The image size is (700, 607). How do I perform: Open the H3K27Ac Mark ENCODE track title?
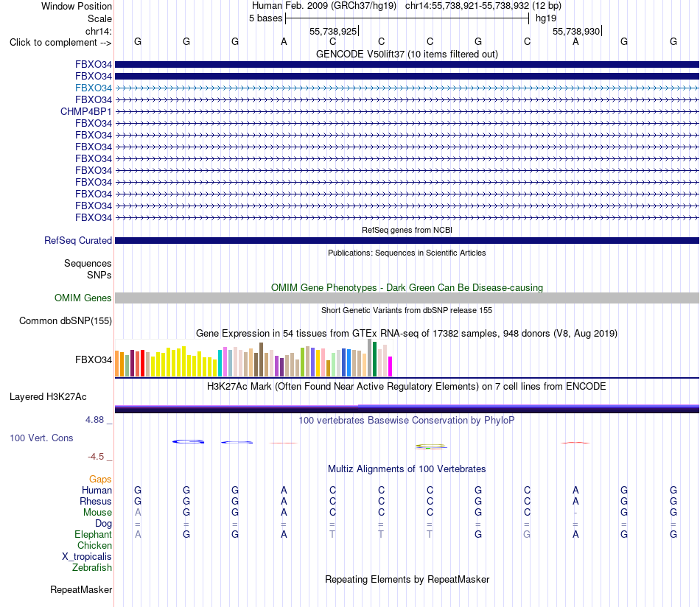point(407,387)
